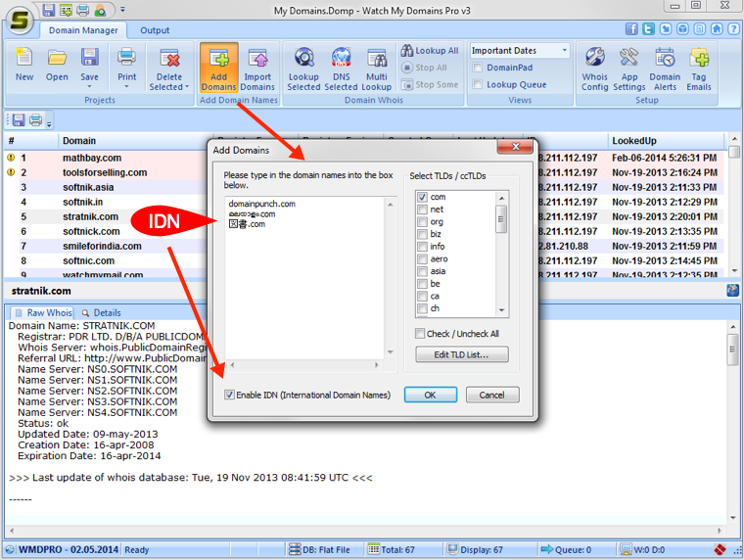Viewport: 744px width, 560px height.
Task: Close the Add Domains dialog
Action: point(516,147)
